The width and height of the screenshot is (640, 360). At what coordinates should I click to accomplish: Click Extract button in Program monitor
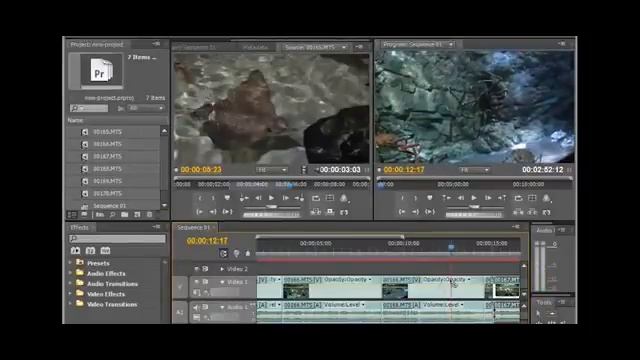pyautogui.click(x=532, y=212)
